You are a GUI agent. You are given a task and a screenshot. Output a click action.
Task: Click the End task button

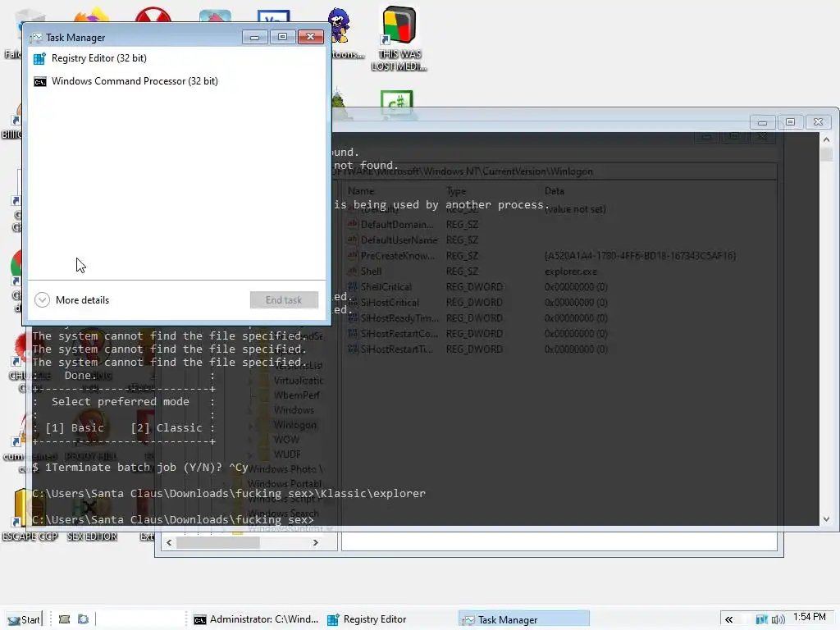click(284, 300)
